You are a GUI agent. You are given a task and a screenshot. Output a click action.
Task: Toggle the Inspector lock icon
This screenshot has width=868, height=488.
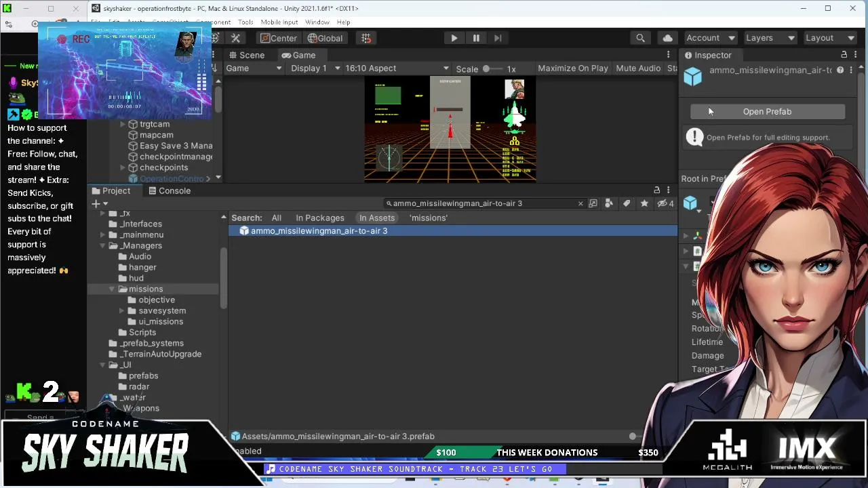pyautogui.click(x=844, y=55)
